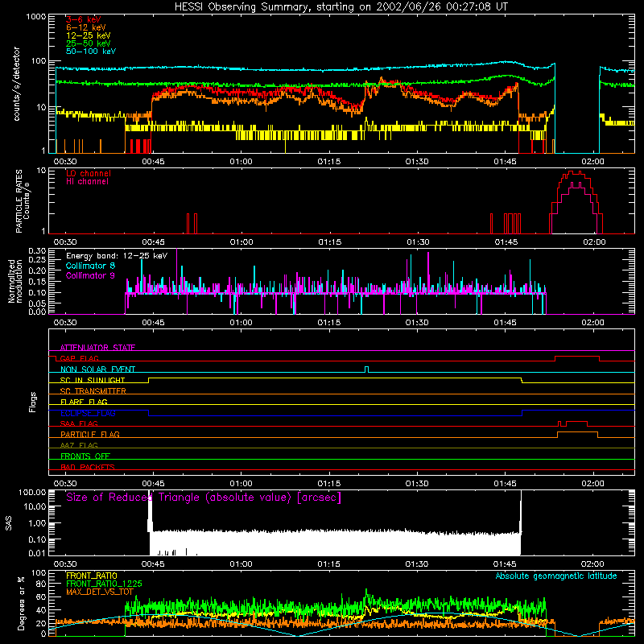Click the 01:00 time label below particle rates plot

(242, 242)
